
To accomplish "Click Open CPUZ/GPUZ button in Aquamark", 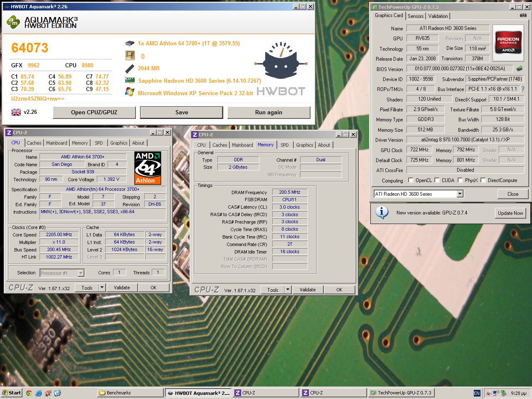I will 94,112.
